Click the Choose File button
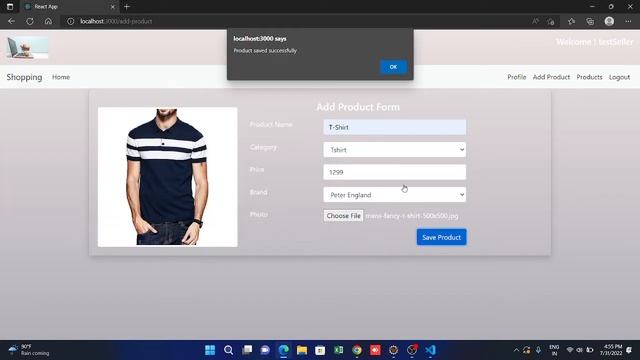 343,216
